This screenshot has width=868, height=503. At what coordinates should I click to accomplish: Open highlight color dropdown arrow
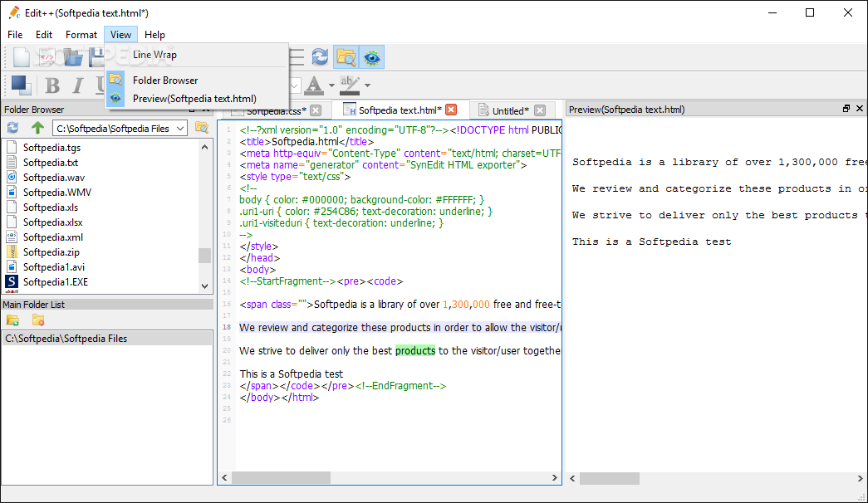pos(367,85)
